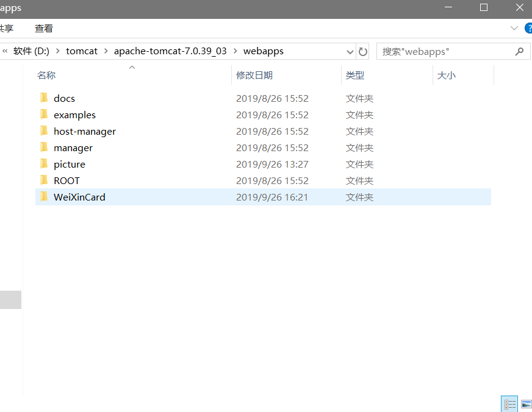
Task: Click the 2019/9/26 13:27 date cell
Action: (272, 165)
